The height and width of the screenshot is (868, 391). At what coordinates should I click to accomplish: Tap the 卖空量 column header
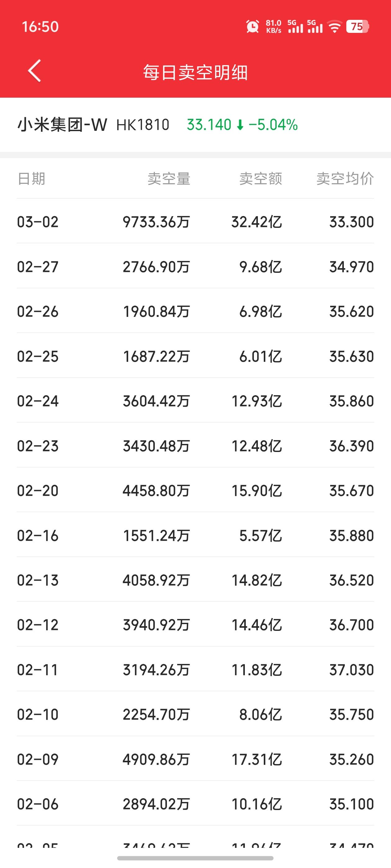pos(169,179)
